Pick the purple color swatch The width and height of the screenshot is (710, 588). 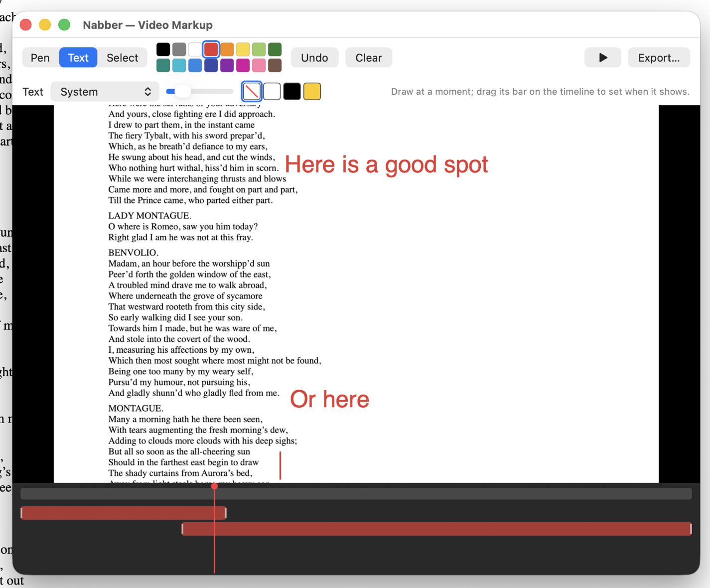[227, 65]
